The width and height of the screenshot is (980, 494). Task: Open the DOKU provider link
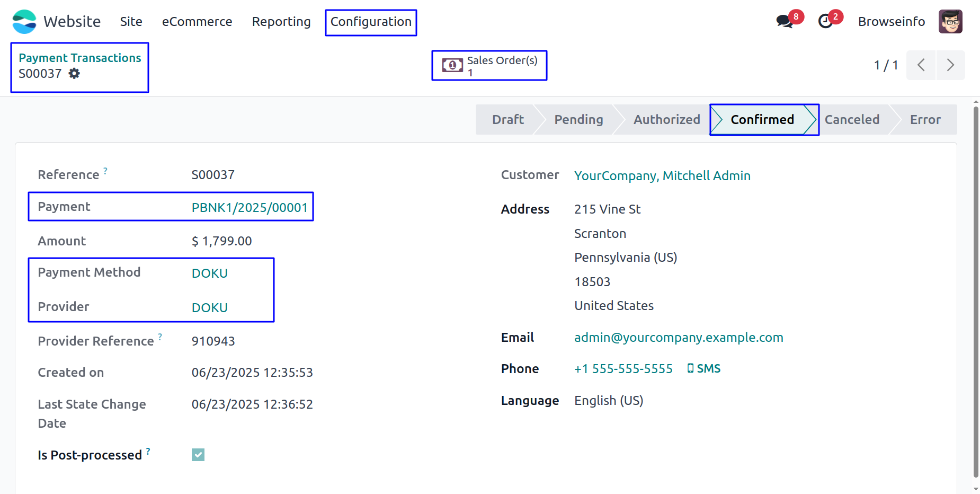[x=210, y=308]
